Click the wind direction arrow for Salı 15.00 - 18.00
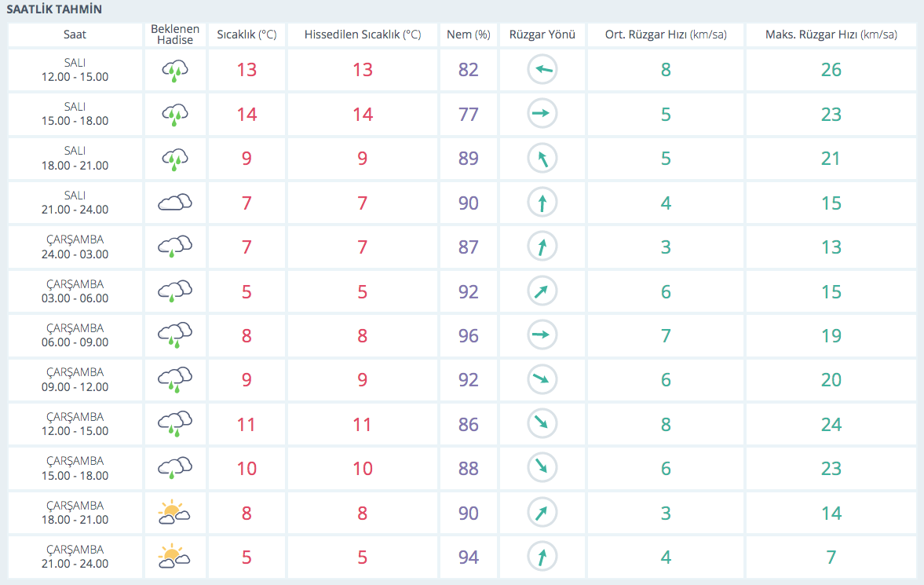924x585 pixels. coord(542,115)
